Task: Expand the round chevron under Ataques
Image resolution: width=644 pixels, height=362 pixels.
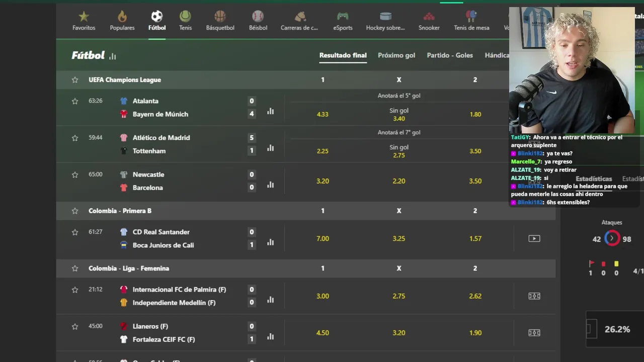Action: point(612,238)
